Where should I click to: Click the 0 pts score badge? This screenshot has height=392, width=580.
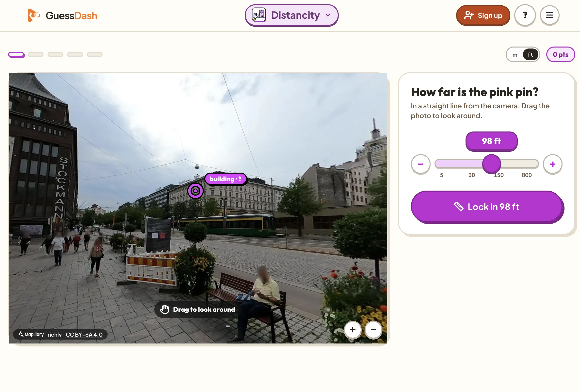[x=560, y=54]
